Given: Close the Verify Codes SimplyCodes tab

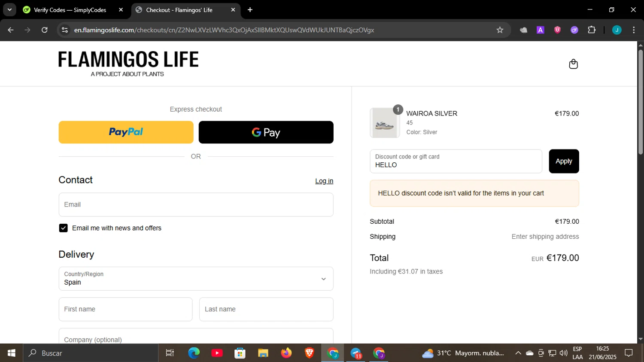Looking at the screenshot, I should coord(121,10).
